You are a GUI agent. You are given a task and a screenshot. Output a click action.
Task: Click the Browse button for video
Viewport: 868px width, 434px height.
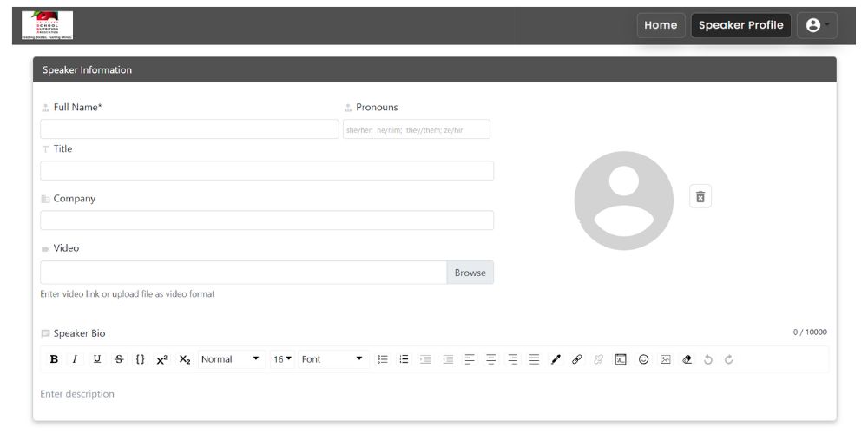[x=470, y=273]
